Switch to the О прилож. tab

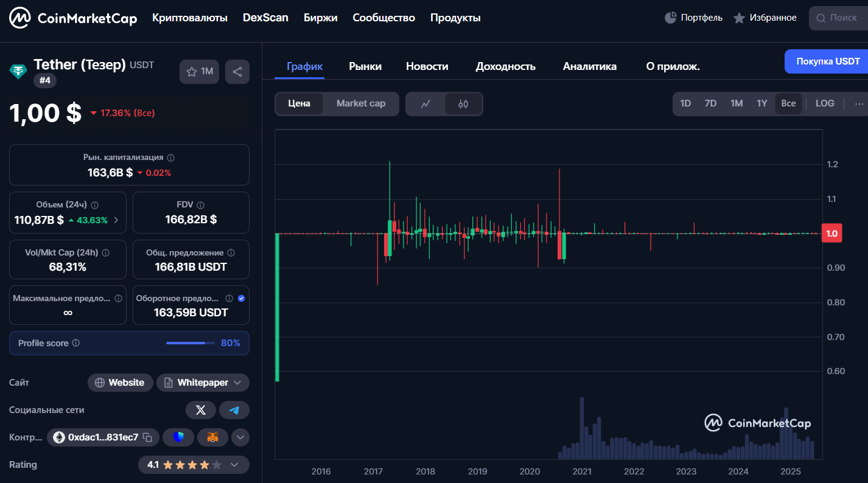tap(673, 66)
